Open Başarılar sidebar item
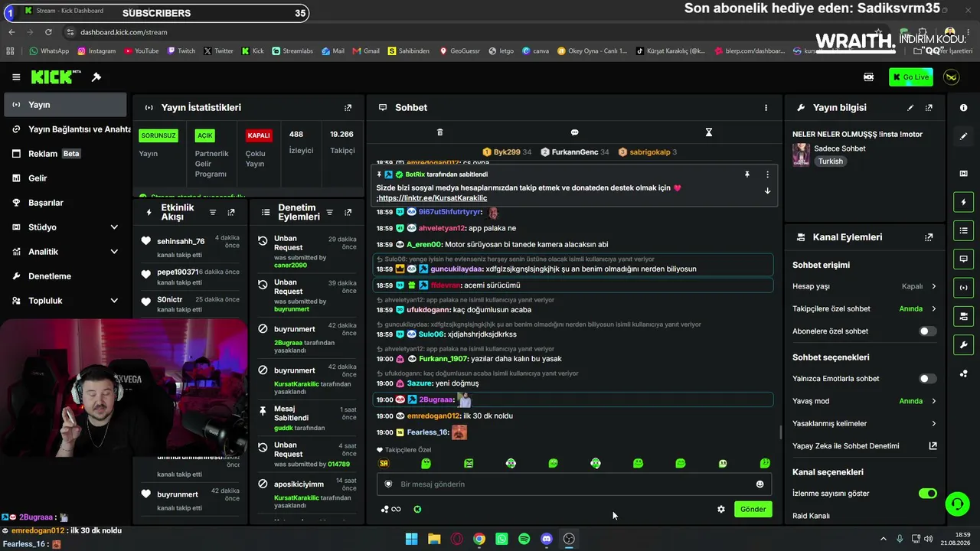Viewport: 980px width, 551px height. click(64, 203)
